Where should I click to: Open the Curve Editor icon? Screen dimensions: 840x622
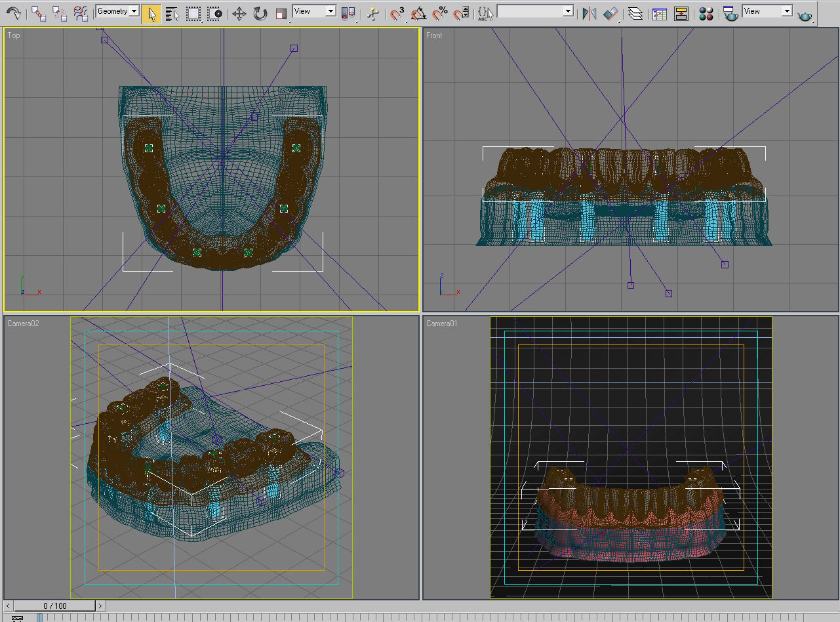[660, 13]
